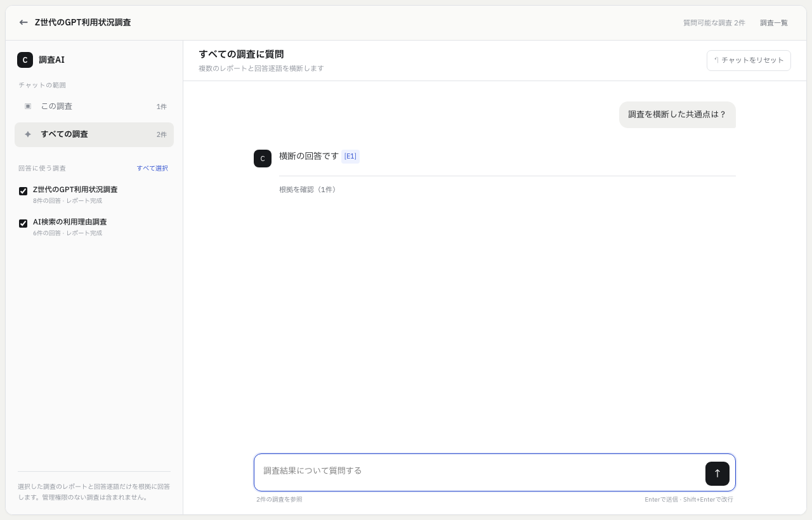Click the 横断の回答です answer text
The image size is (812, 520).
coord(309,156)
